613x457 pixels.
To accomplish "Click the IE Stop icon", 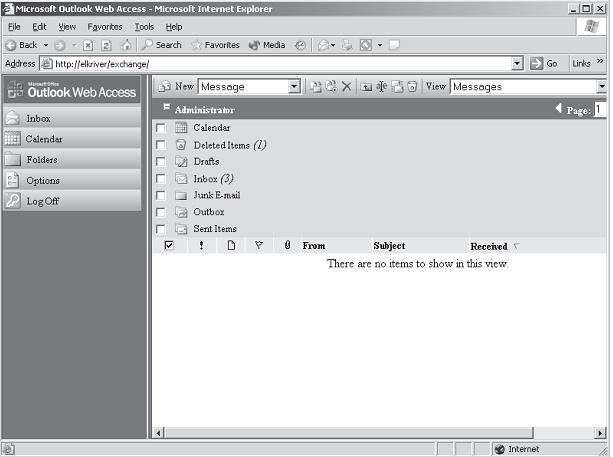I will 88,46.
